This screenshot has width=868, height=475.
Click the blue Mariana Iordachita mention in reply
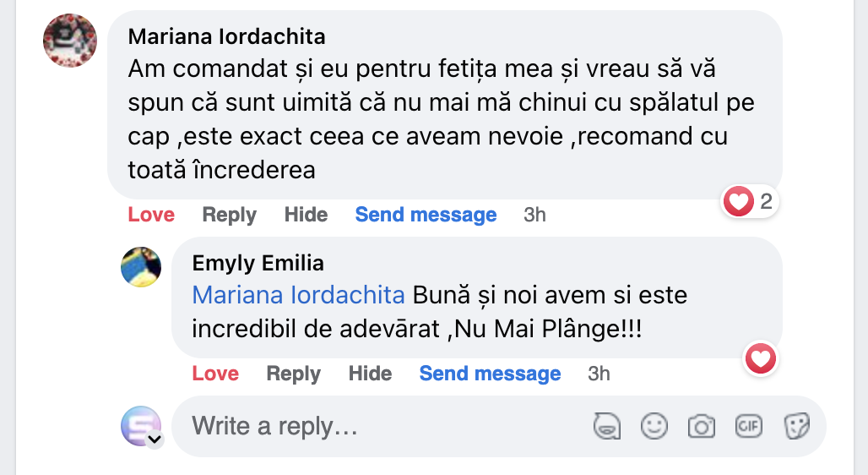click(298, 295)
